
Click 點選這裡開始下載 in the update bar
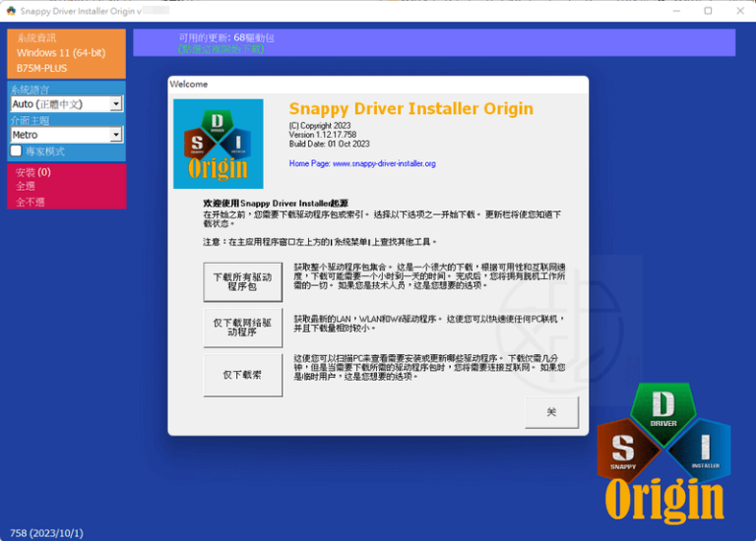tap(220, 48)
